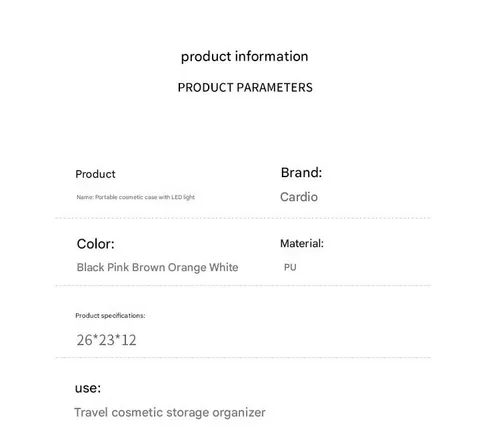
Task: Click the Material: label
Action: (x=302, y=244)
